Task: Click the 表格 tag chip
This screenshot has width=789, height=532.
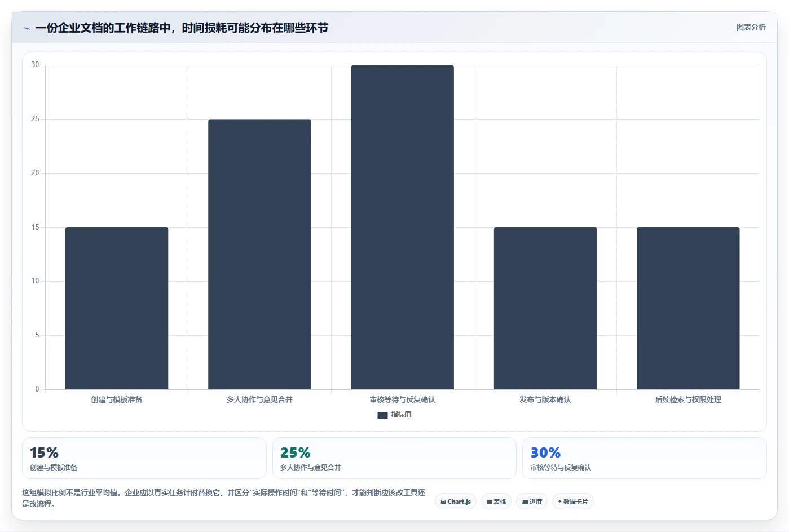Action: pos(496,502)
